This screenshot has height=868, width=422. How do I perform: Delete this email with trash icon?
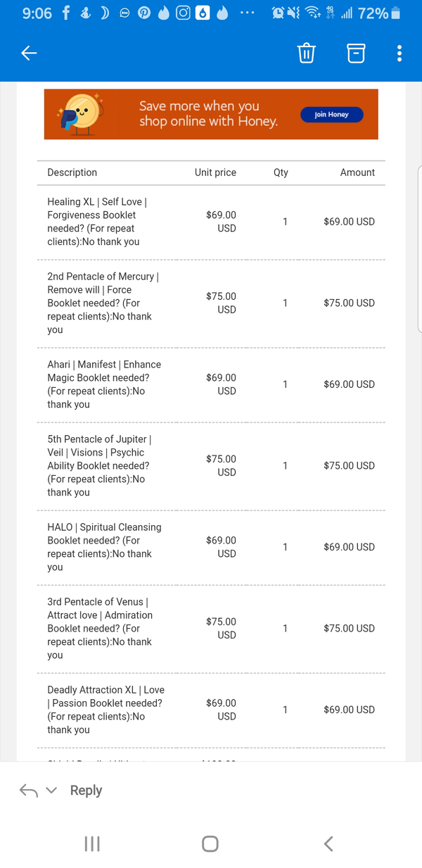tap(307, 54)
